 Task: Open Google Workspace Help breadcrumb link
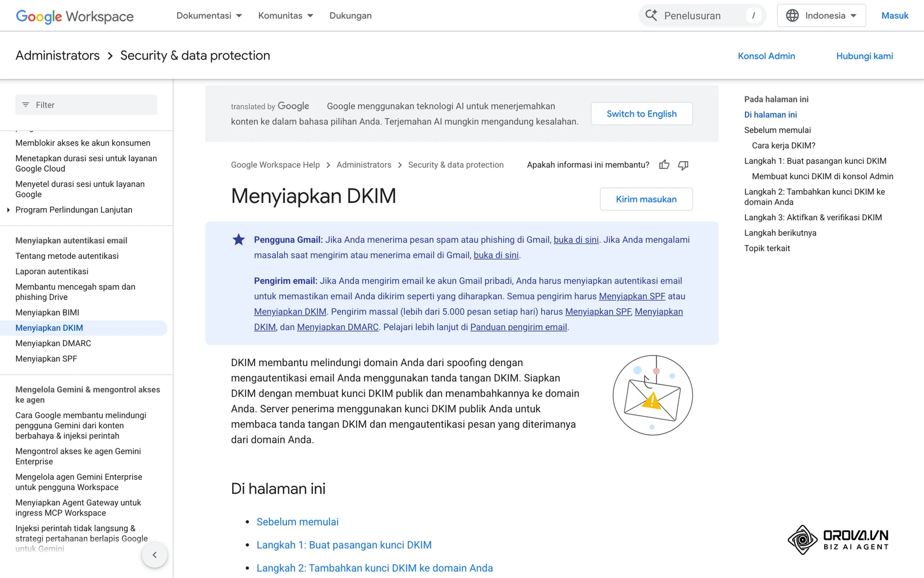pyautogui.click(x=275, y=165)
